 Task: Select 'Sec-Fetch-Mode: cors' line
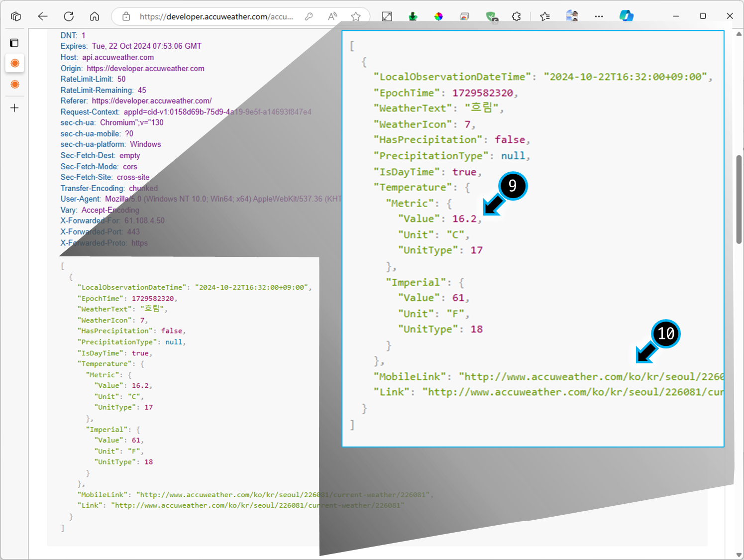tap(99, 167)
